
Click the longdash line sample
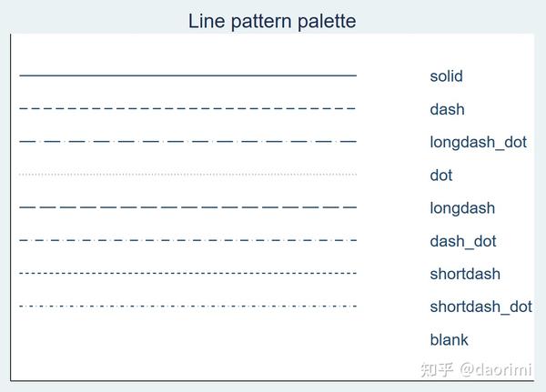point(187,207)
